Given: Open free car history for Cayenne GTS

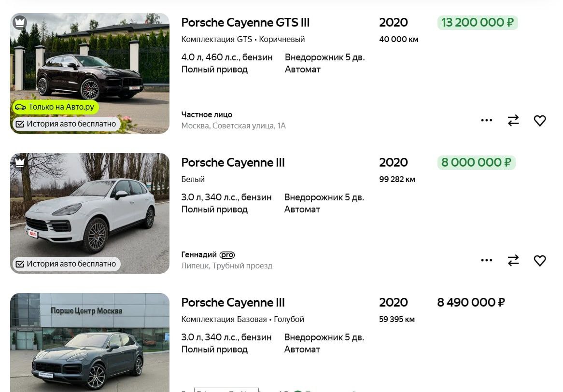Looking at the screenshot, I should [x=66, y=124].
